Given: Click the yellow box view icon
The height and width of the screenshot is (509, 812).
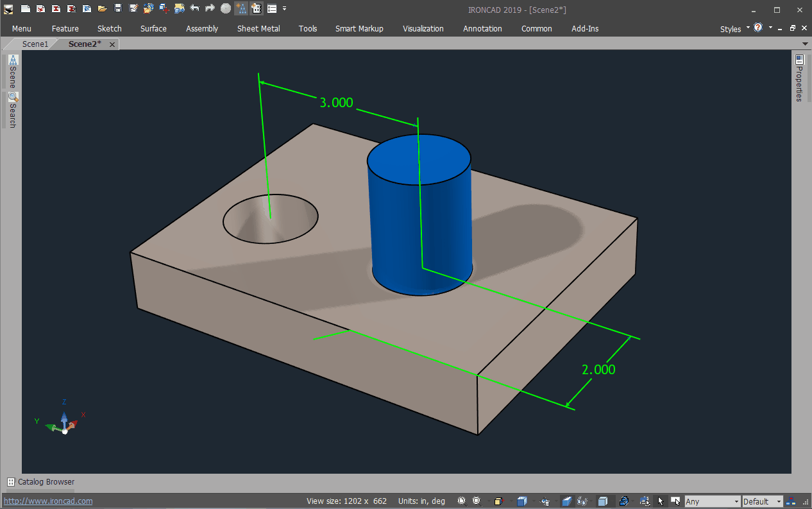Looking at the screenshot, I should point(498,501).
